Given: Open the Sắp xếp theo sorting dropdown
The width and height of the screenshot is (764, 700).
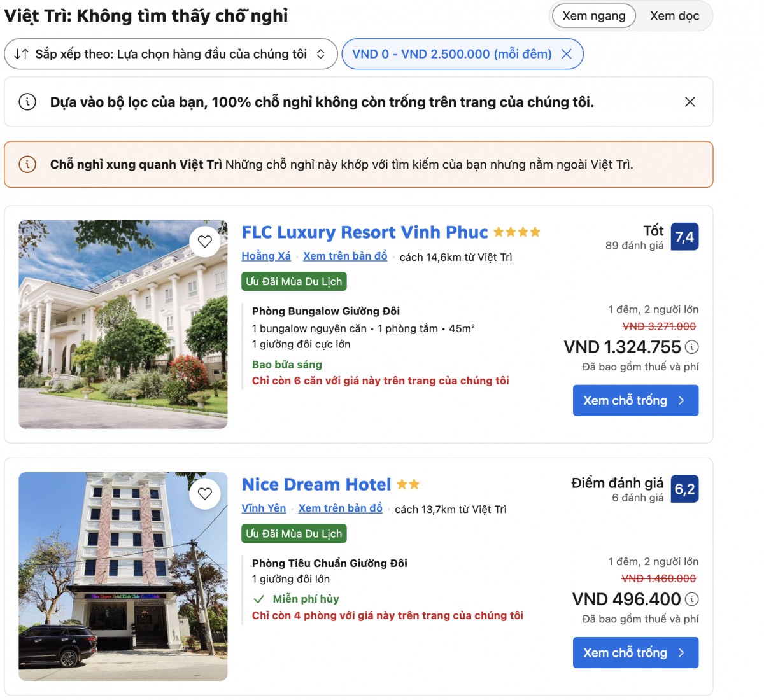Looking at the screenshot, I should pyautogui.click(x=172, y=54).
